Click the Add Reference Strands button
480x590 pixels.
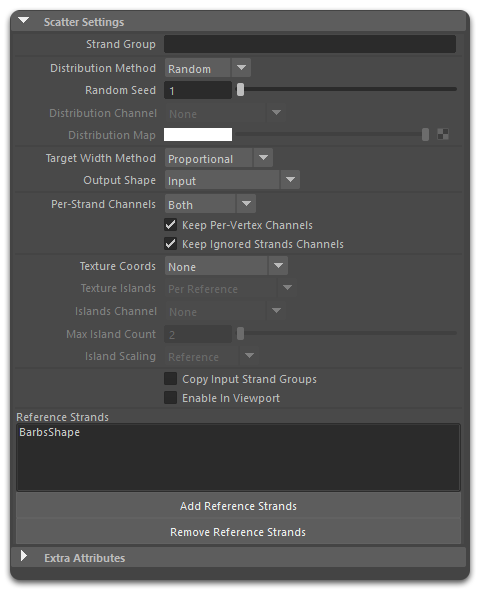point(238,506)
